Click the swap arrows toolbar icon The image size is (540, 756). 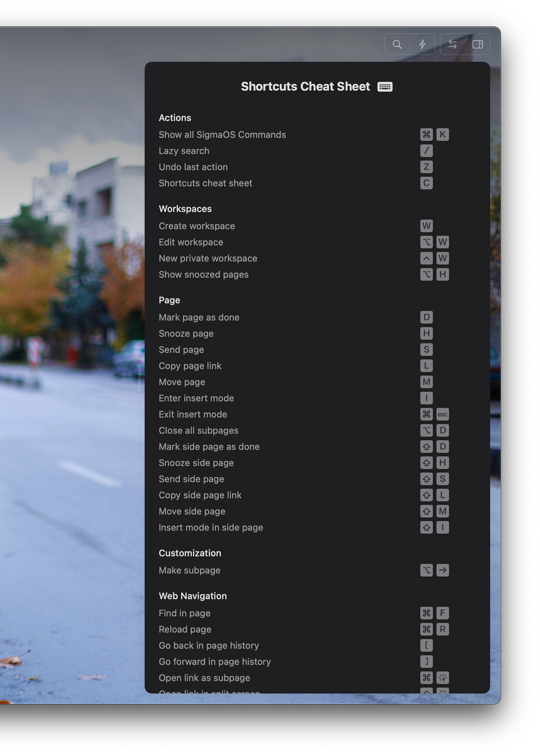coord(452,45)
